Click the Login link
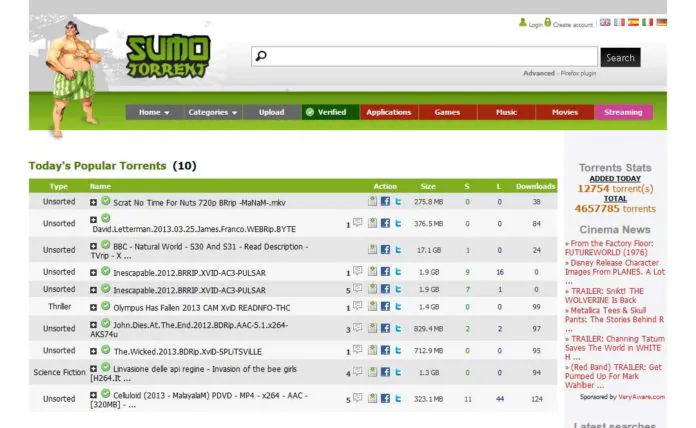The height and width of the screenshot is (428, 696). 535,25
